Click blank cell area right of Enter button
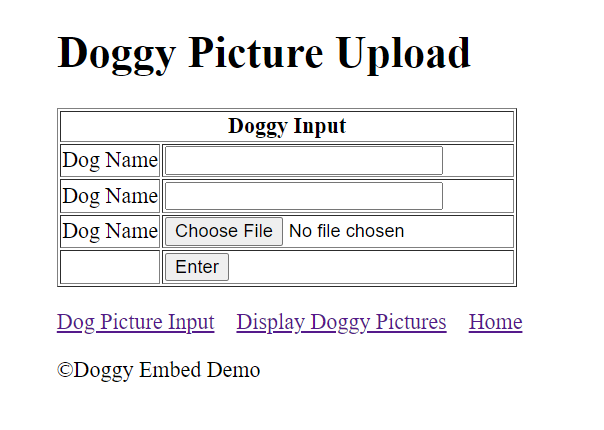Viewport: 604px width, 430px height. pos(370,267)
